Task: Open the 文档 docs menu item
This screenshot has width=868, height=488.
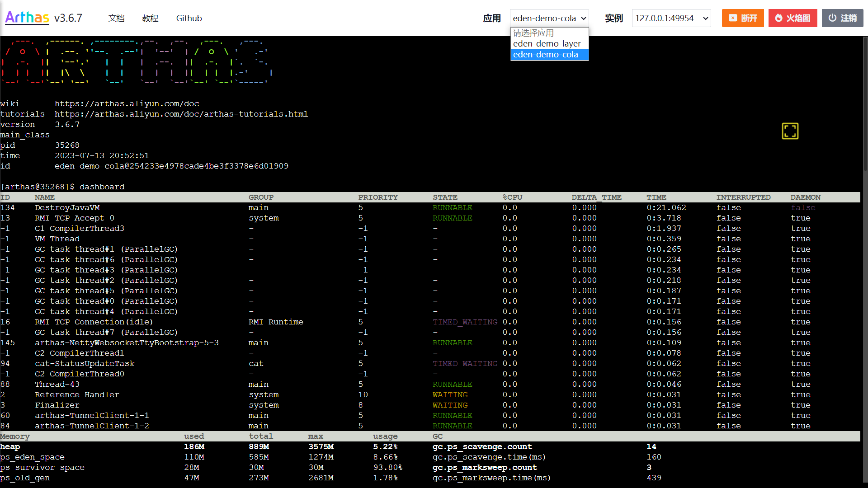Action: pyautogui.click(x=116, y=18)
